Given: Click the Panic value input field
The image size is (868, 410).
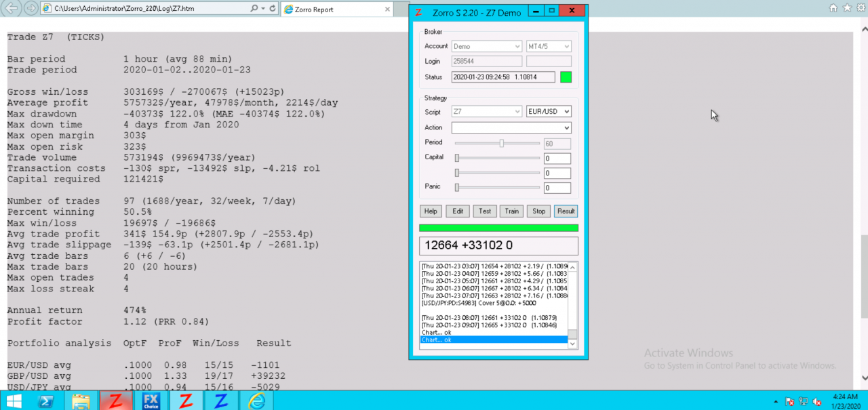Looking at the screenshot, I should [x=557, y=188].
